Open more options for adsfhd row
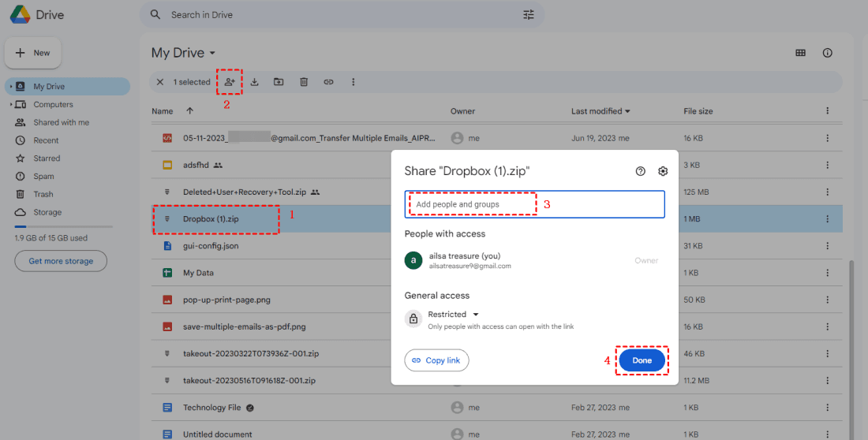Screen dimensions: 868x440 (x=828, y=165)
